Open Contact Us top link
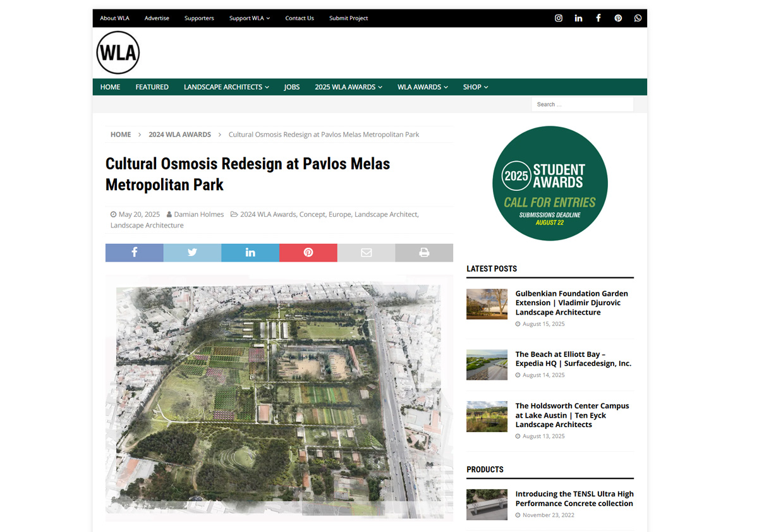 [x=300, y=18]
